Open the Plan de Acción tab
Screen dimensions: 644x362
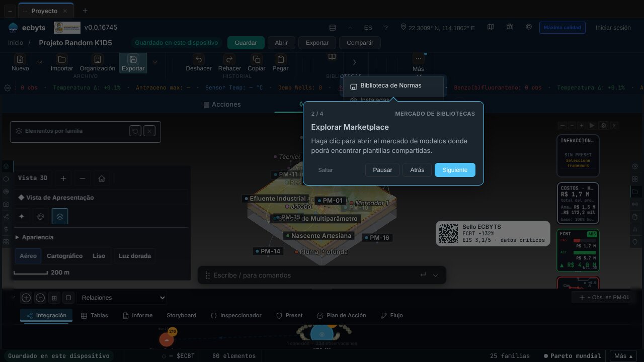[x=341, y=316]
